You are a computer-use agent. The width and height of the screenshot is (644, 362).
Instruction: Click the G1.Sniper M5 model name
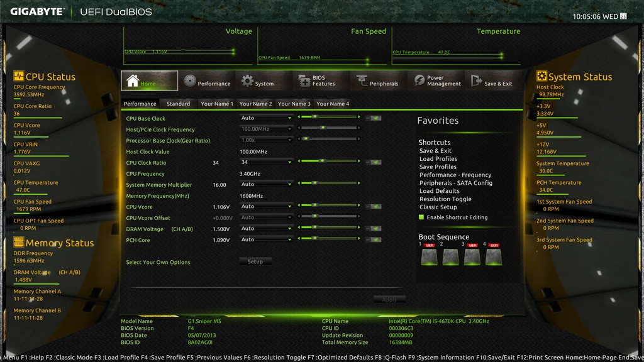pyautogui.click(x=204, y=321)
